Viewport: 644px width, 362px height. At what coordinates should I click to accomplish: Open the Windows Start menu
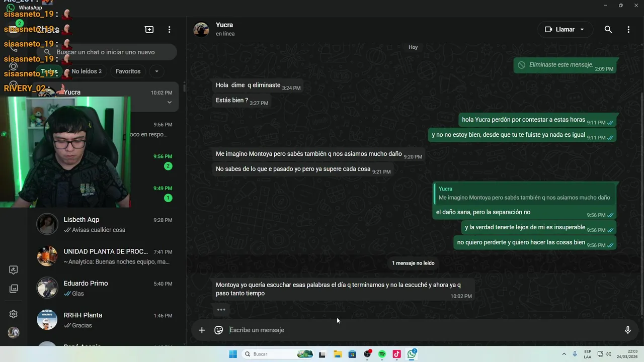pyautogui.click(x=233, y=354)
